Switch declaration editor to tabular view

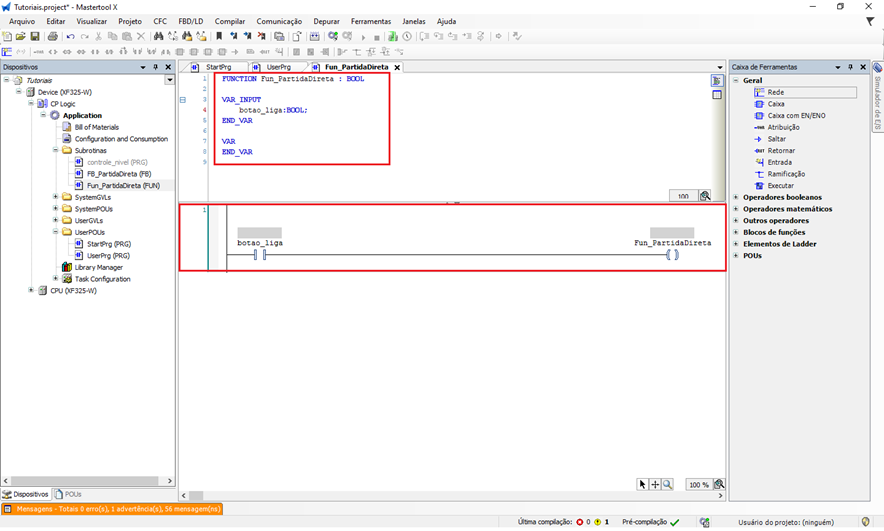(x=717, y=95)
